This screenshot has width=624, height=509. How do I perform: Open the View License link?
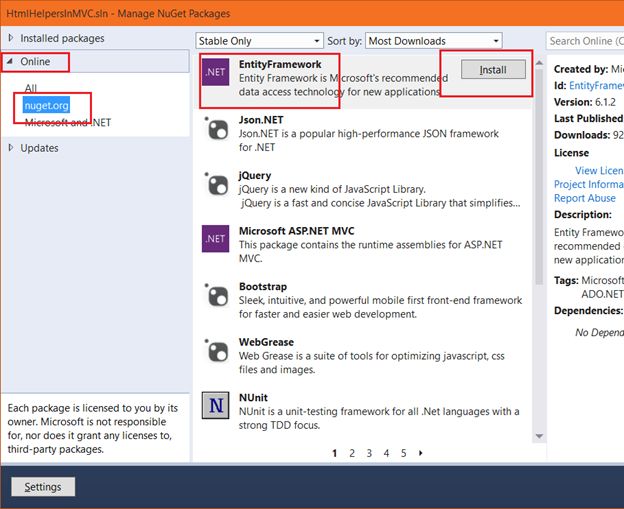click(x=599, y=170)
